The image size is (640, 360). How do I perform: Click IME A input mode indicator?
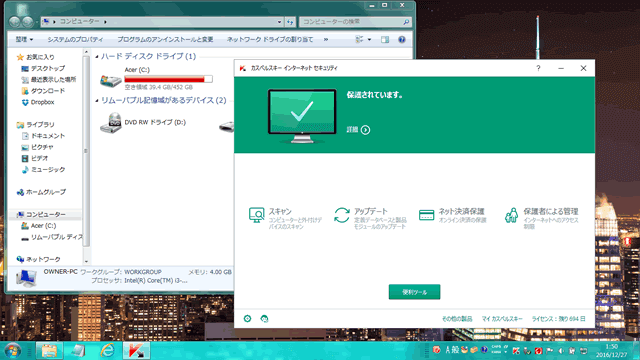pyautogui.click(x=447, y=350)
